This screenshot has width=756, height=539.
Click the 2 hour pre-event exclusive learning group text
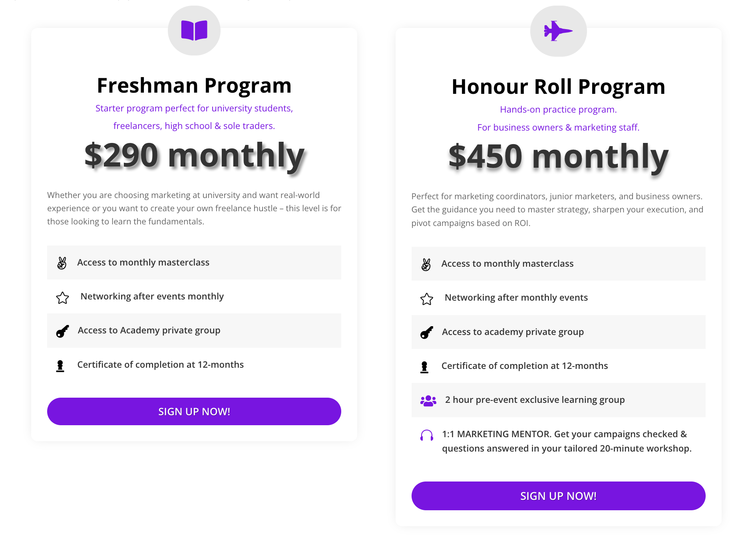point(535,400)
